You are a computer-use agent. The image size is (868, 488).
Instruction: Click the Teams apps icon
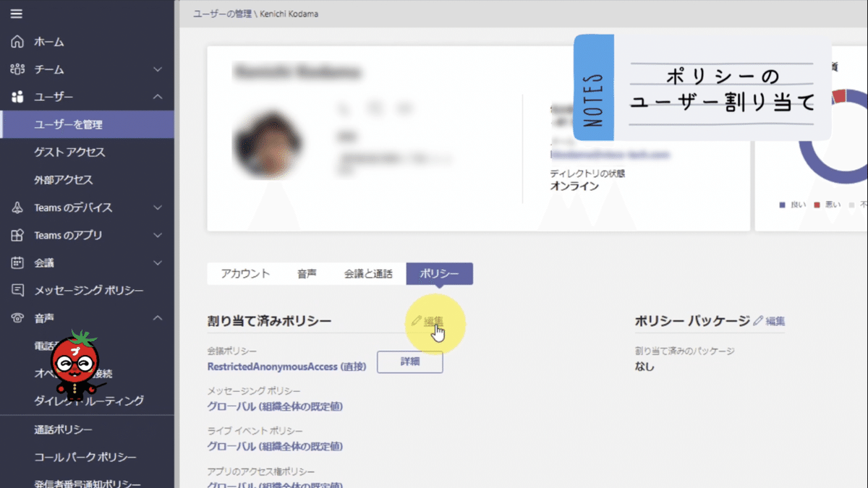pos(18,235)
